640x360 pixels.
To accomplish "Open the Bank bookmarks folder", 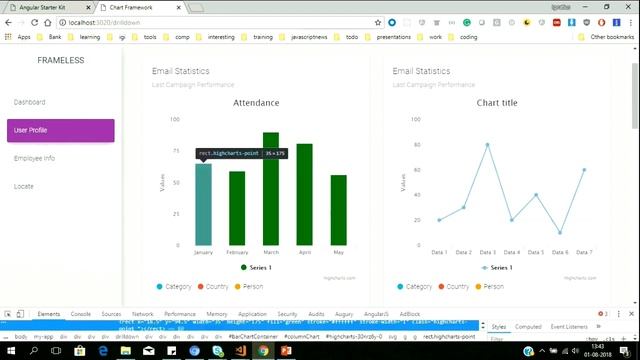I will [x=49, y=37].
